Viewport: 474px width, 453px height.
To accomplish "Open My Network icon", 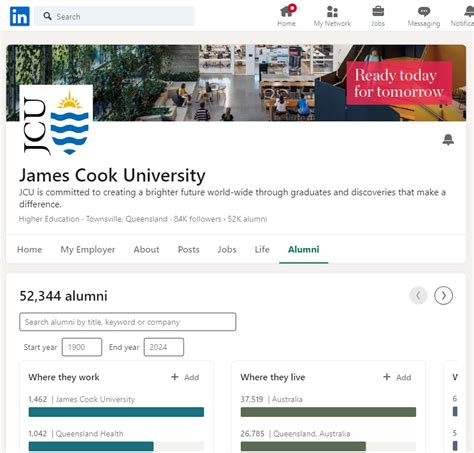I will point(332,16).
